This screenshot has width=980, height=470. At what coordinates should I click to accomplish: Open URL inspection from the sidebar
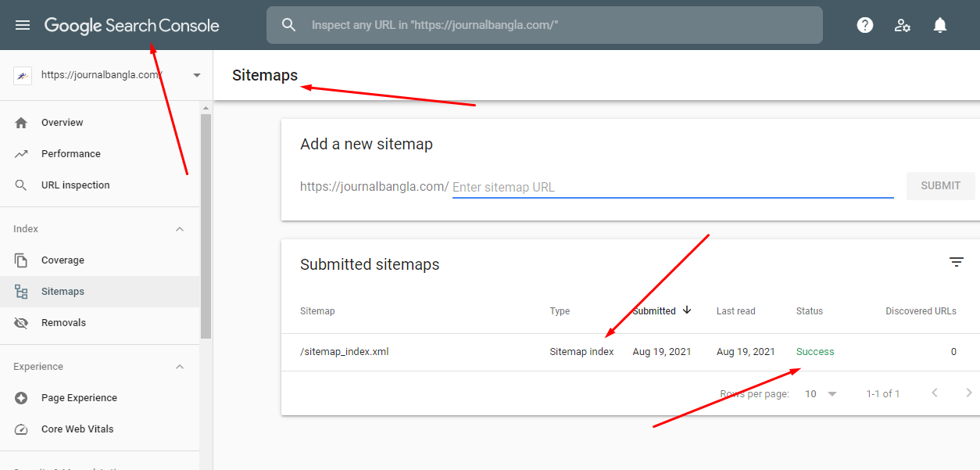(20, 185)
